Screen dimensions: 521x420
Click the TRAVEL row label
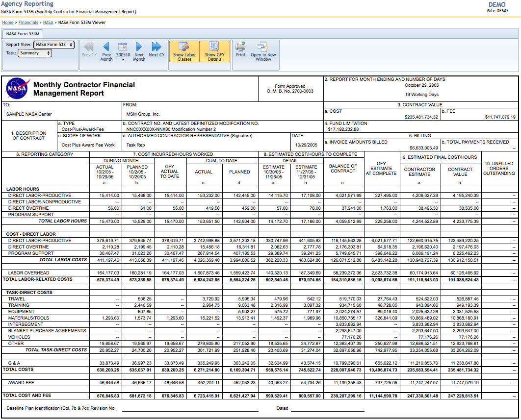click(17, 299)
